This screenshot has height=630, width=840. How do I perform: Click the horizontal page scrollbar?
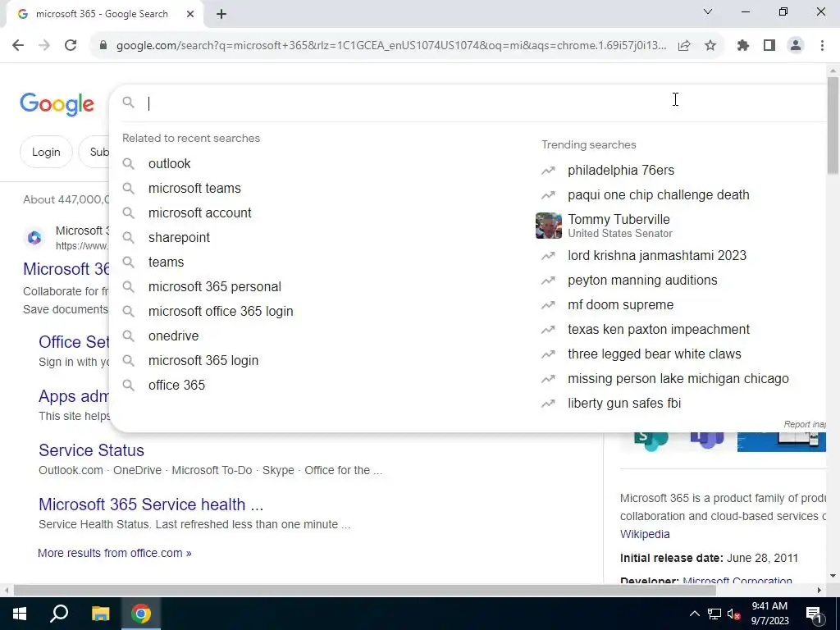[x=364, y=591]
